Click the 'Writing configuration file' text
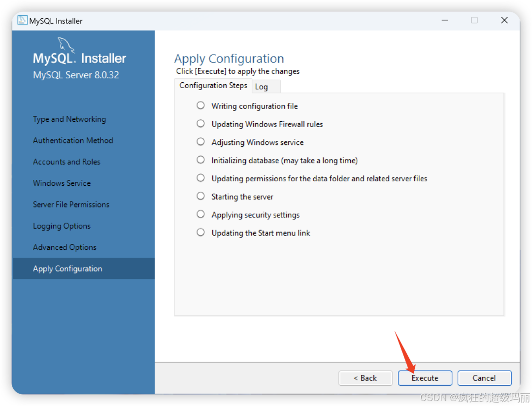This screenshot has height=406, width=532. [x=255, y=106]
